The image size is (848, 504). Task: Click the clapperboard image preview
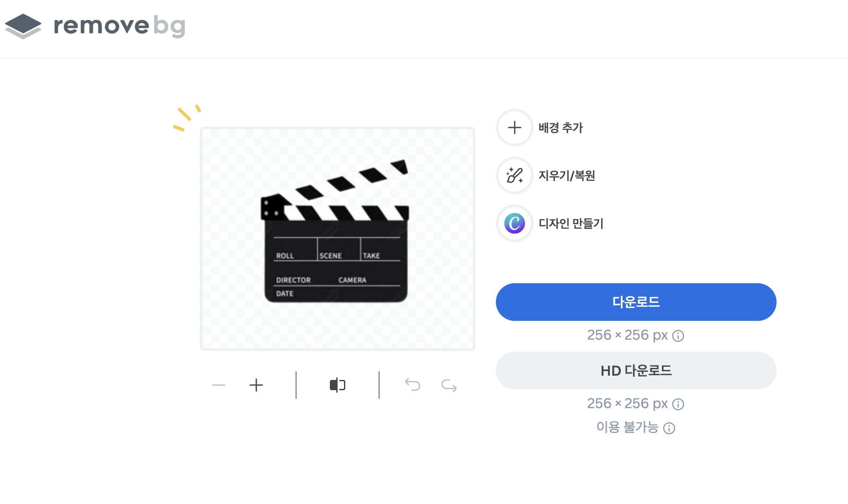(337, 239)
